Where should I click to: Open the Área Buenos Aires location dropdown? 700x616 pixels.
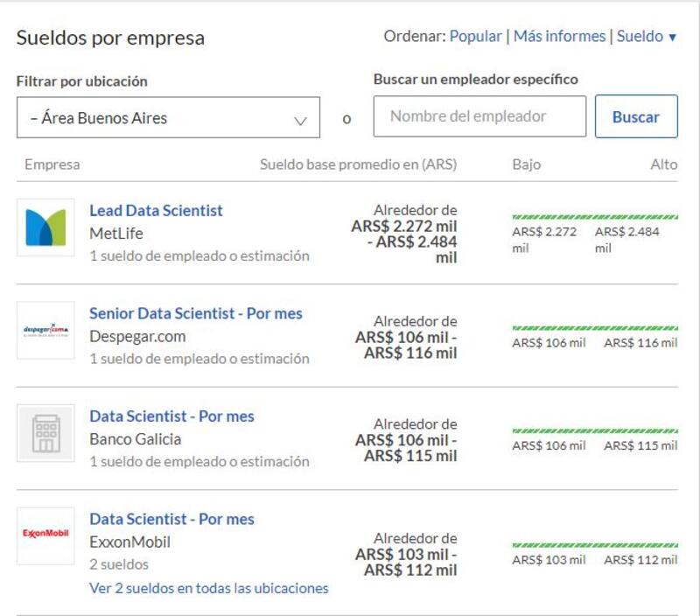(x=168, y=117)
